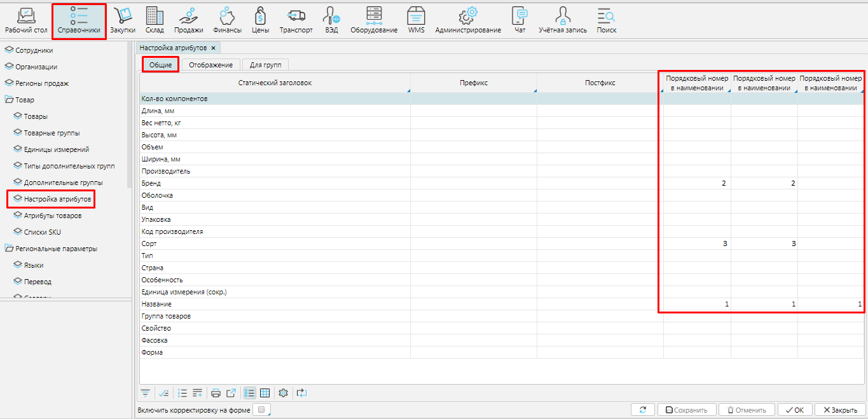
Task: Enable Включить корректировку на форме checkbox
Action: [x=261, y=409]
